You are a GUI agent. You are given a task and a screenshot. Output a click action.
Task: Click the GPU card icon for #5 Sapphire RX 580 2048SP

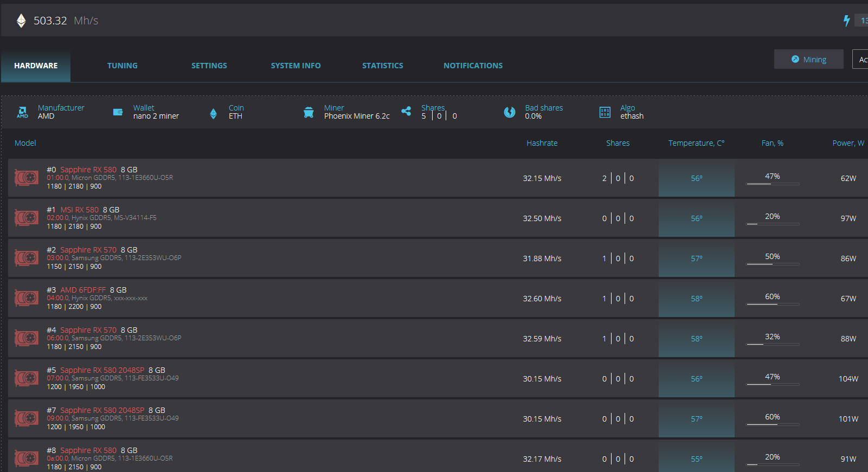coord(27,378)
